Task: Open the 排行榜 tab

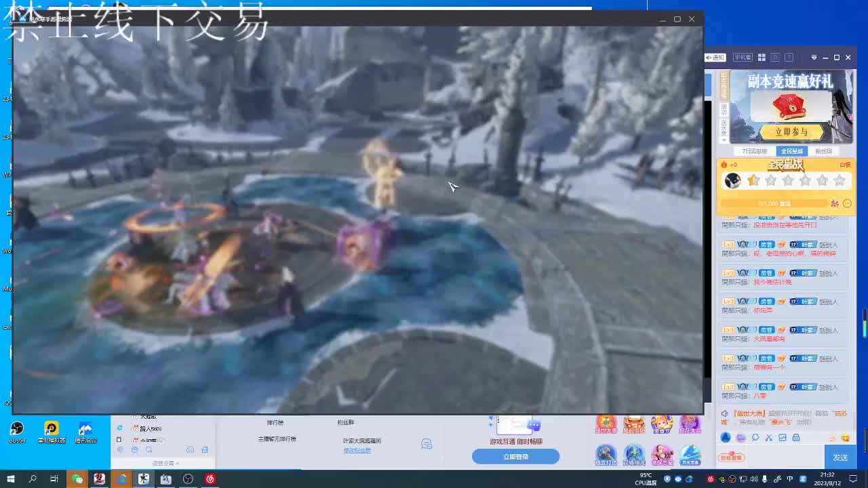Action: click(x=275, y=423)
